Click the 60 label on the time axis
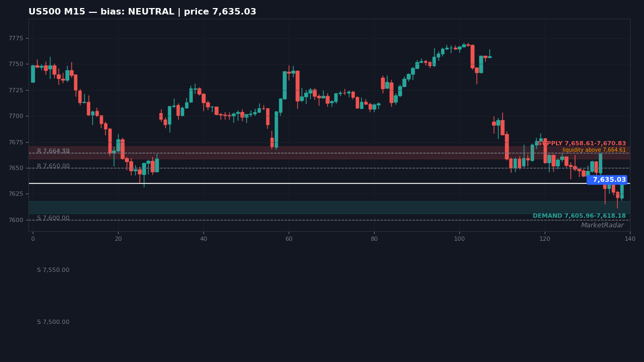Image resolution: width=644 pixels, height=362 pixels. (x=289, y=239)
